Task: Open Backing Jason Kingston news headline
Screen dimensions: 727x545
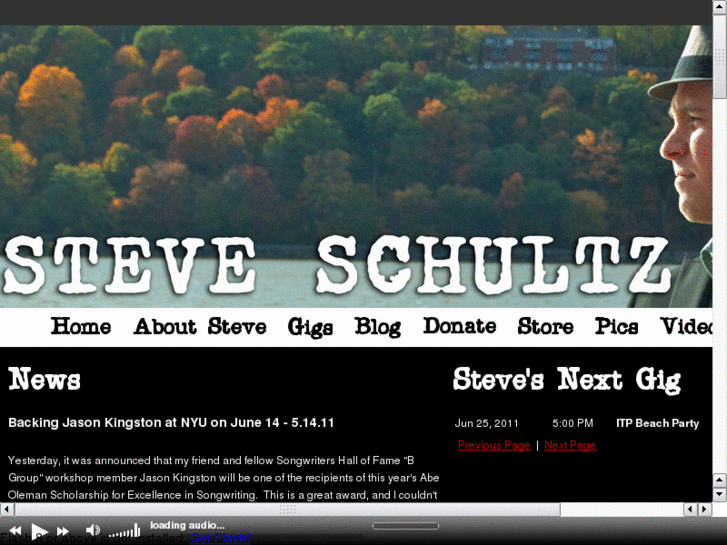Action: tap(171, 423)
